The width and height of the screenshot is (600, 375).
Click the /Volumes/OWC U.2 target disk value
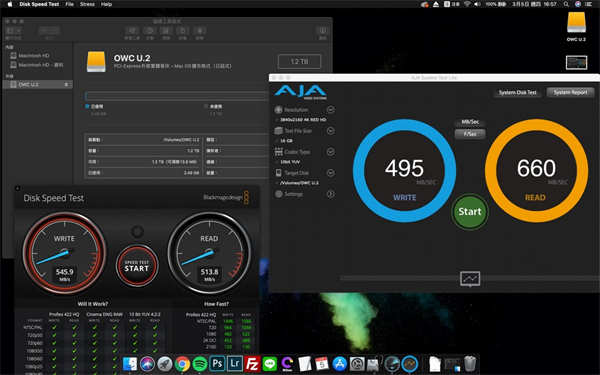tap(299, 183)
